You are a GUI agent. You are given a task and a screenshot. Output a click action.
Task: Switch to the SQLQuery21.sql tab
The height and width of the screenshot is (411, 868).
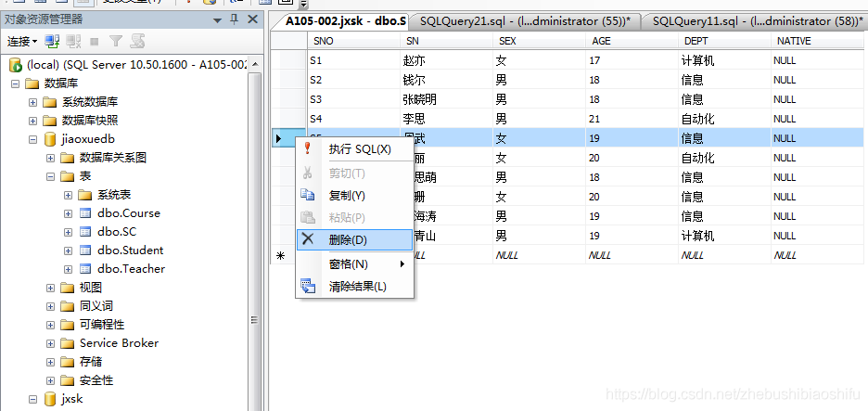tap(525, 21)
